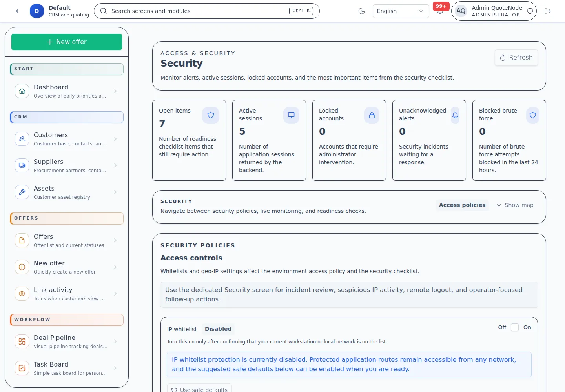This screenshot has width=565, height=392.
Task: Click the search screens and modules field
Action: pyautogui.click(x=207, y=11)
